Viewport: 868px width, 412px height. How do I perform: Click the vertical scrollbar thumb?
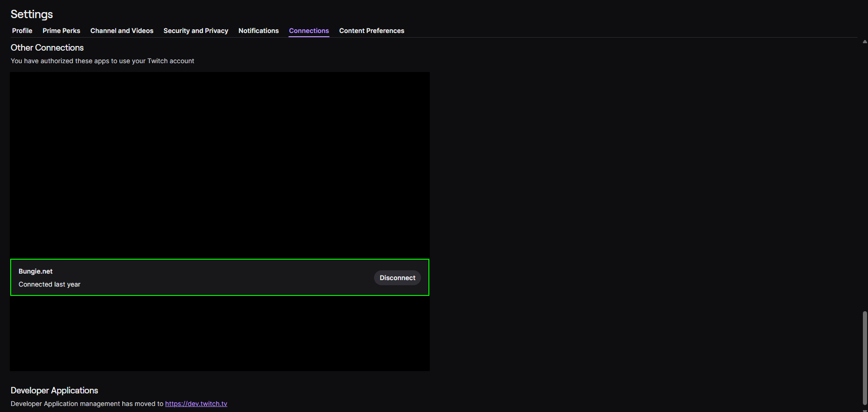[864, 358]
